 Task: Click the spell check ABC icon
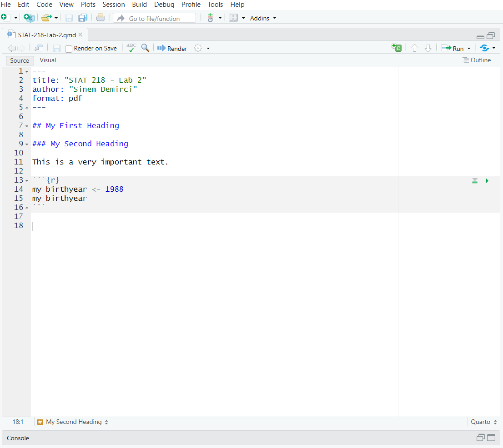coord(131,48)
